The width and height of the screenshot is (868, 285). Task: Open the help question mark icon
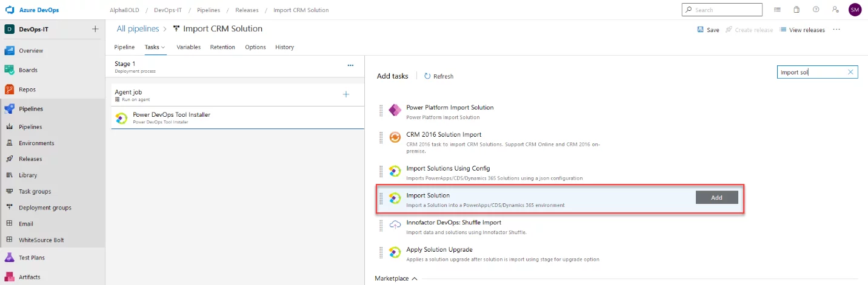[x=816, y=10]
